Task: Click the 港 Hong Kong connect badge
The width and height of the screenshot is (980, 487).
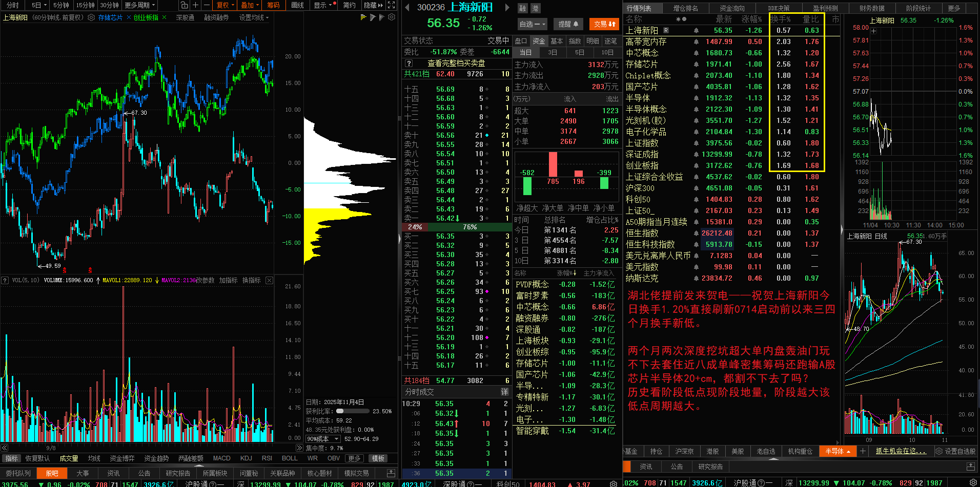Action: tap(535, 8)
